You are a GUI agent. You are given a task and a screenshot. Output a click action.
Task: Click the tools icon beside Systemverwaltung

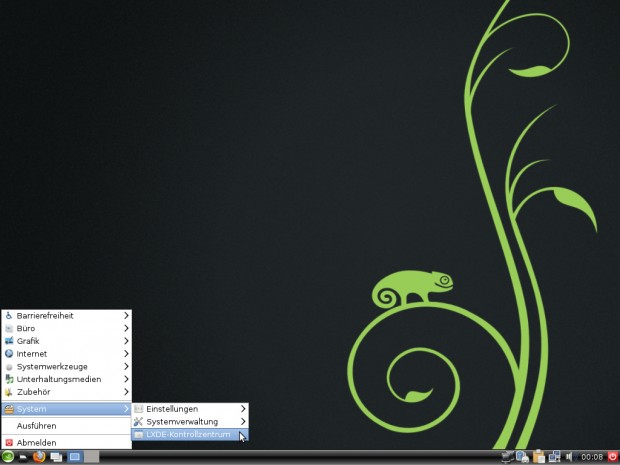[x=138, y=422]
